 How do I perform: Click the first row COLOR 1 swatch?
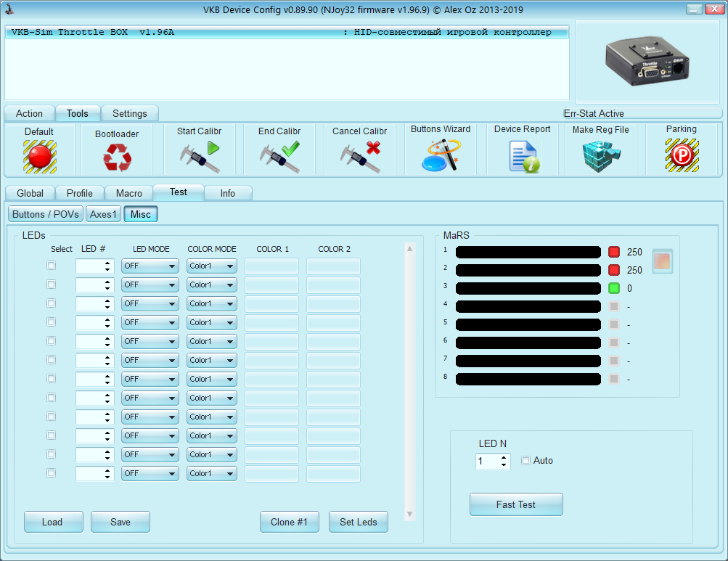pos(271,266)
